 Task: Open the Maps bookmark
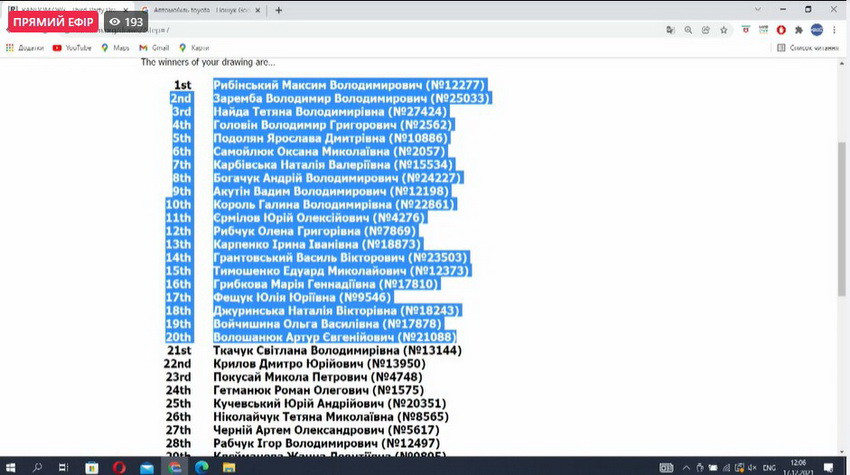coord(114,47)
